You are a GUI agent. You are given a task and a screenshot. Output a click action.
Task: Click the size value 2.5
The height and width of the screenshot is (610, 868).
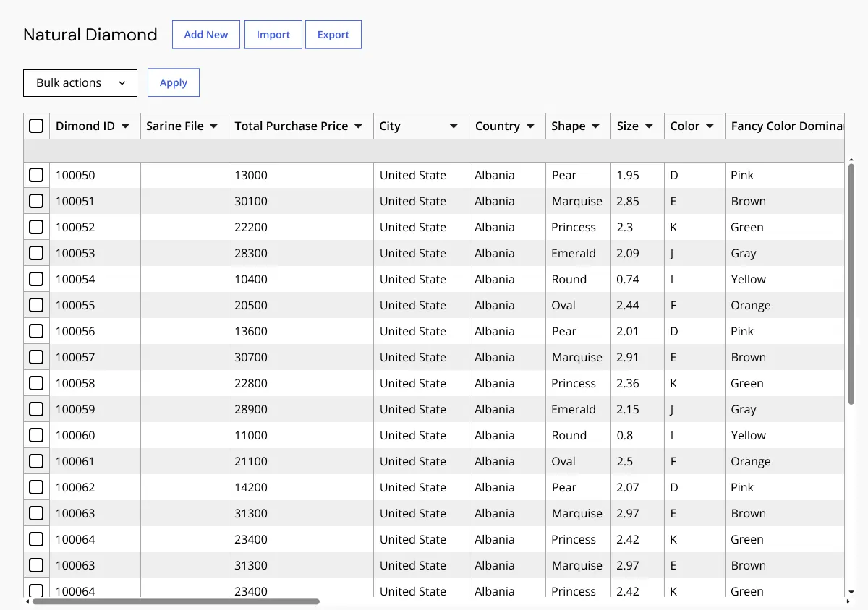tap(625, 461)
